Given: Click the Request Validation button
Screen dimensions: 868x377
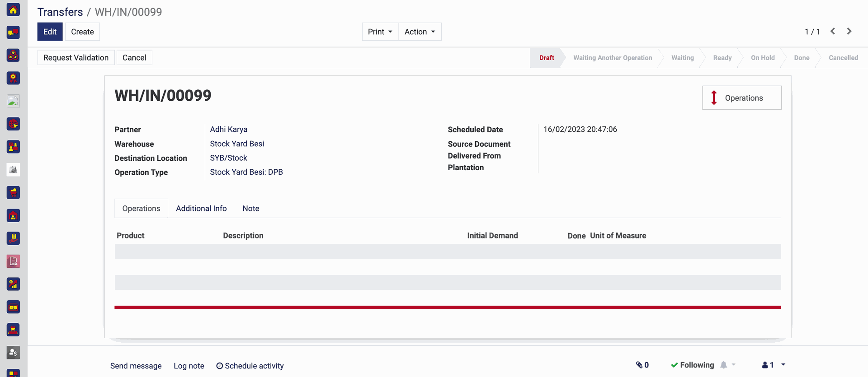Looking at the screenshot, I should (x=76, y=58).
